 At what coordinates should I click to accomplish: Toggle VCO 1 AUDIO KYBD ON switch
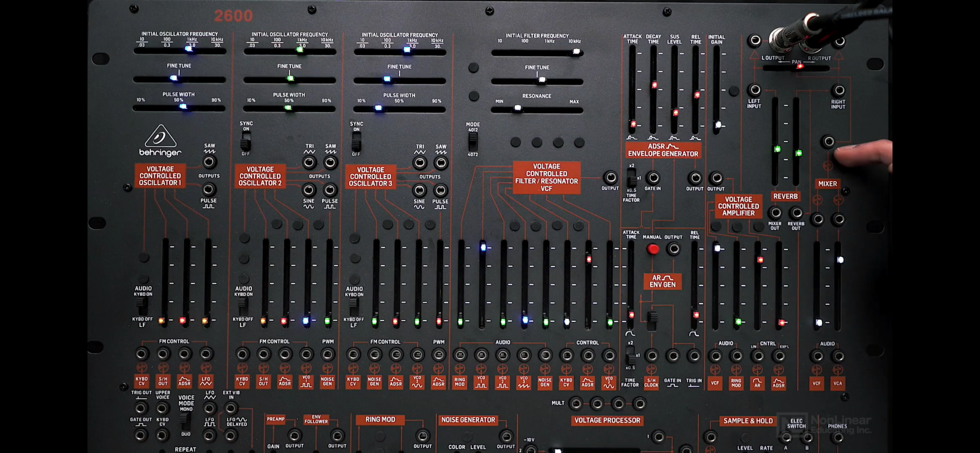[x=141, y=307]
